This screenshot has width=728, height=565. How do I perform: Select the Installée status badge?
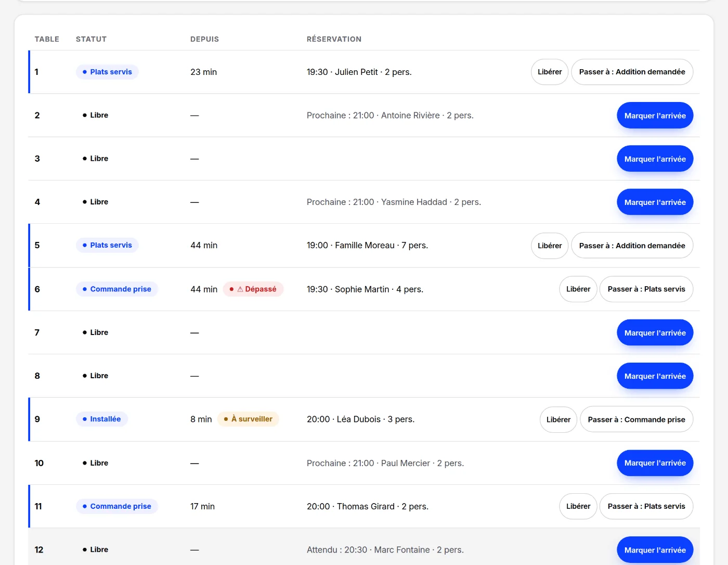tap(102, 419)
